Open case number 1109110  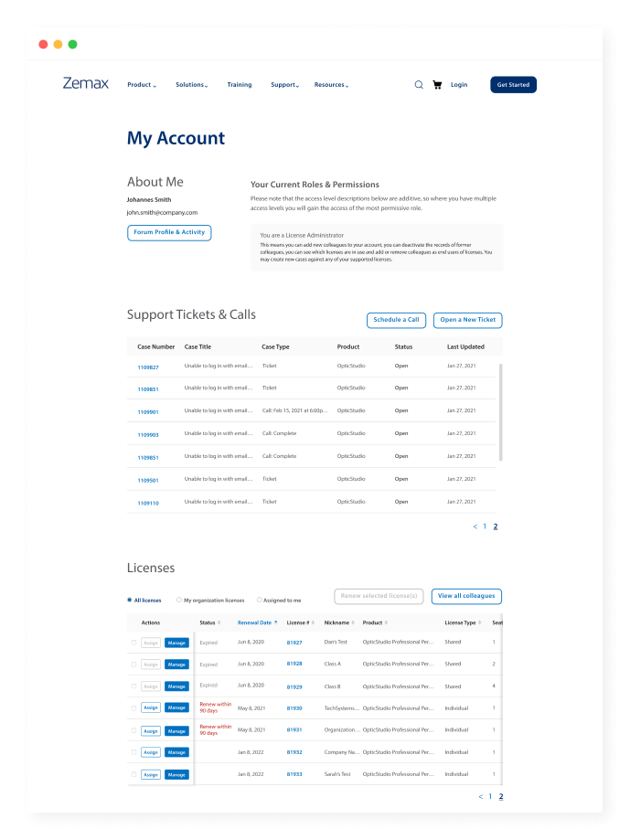click(x=148, y=503)
